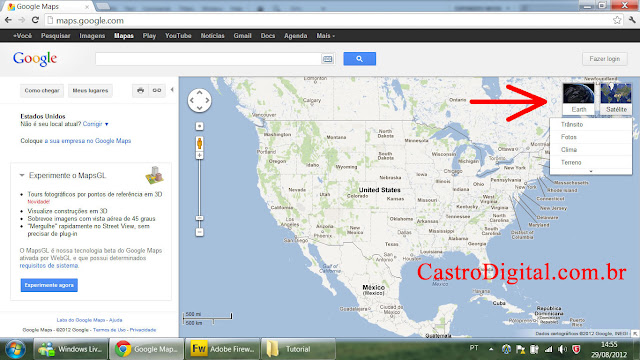Open the on-screen keyboard icon in search box
The height and width of the screenshot is (360, 640).
[327, 59]
